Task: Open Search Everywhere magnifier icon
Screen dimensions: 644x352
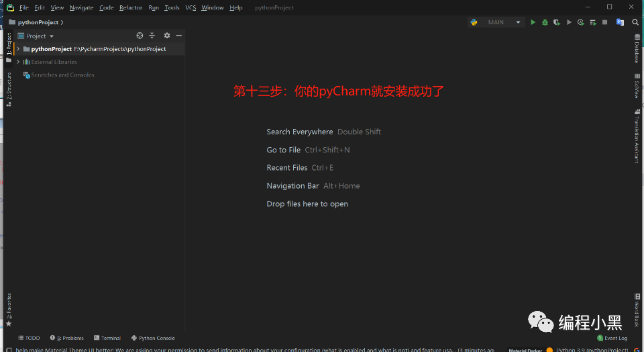Action: pos(635,22)
